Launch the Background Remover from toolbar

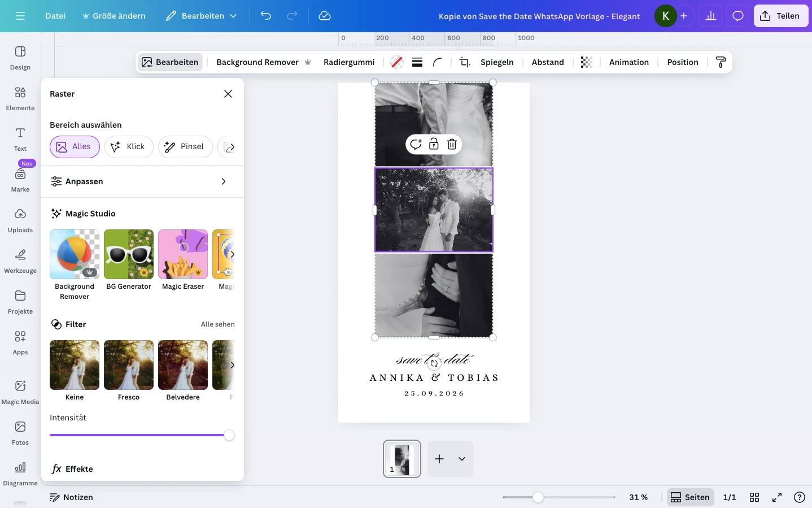264,62
